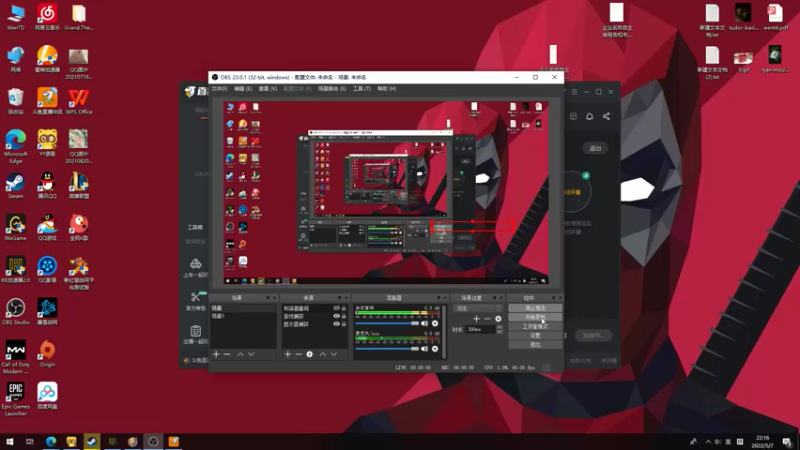The height and width of the screenshot is (450, 800).
Task: Click 退出 button in background streaming app
Action: (x=595, y=148)
